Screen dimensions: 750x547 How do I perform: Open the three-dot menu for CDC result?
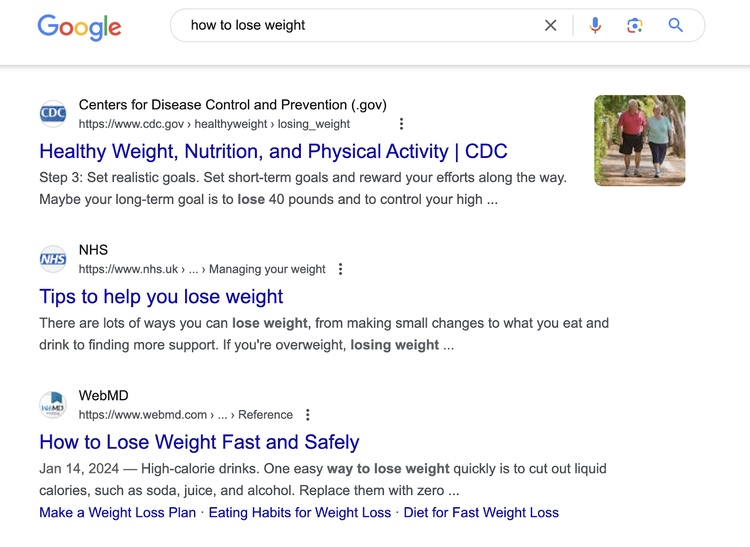401,124
